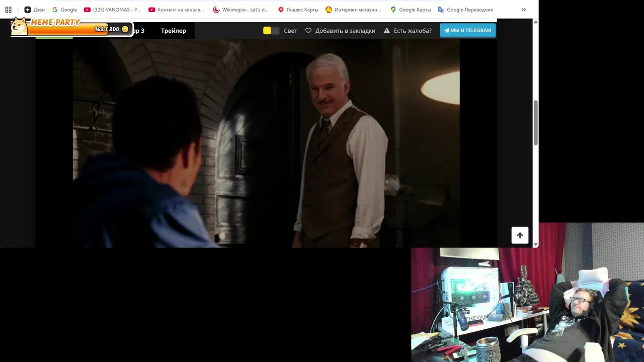Open the Контент на канале bookmark
644x362 pixels.
(176, 10)
